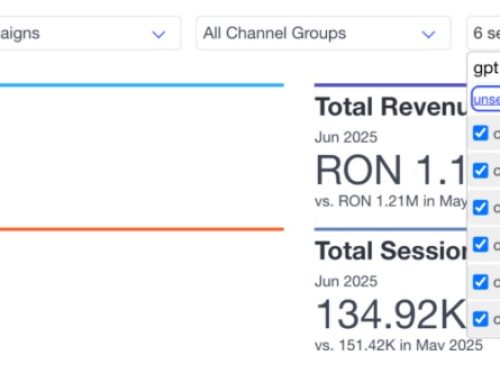Viewport: 500px width, 383px height.
Task: Toggle the fifth checkbox in the list
Action: [480, 282]
